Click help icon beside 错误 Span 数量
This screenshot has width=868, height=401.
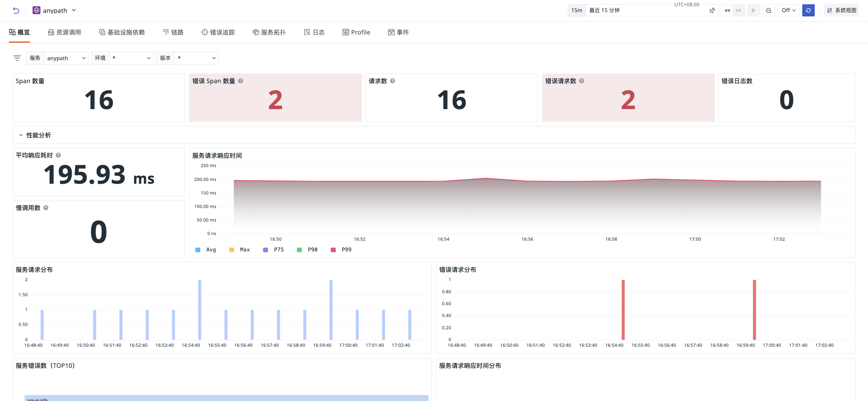point(241,81)
